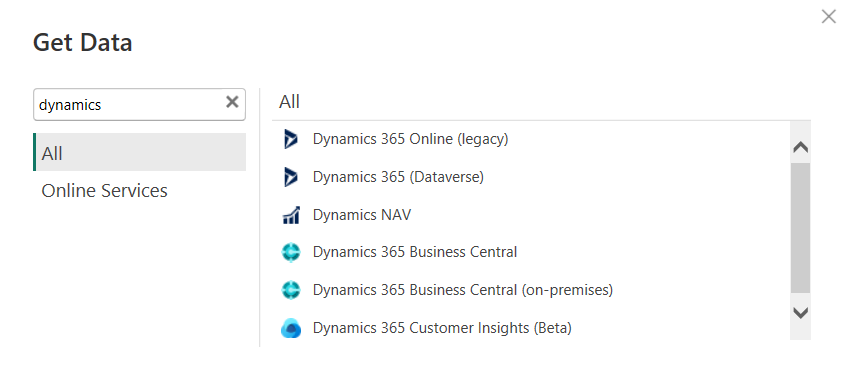Select Dynamics 365 Customer Insights (Beta)
Image resolution: width=848 pixels, height=374 pixels.
coord(442,328)
